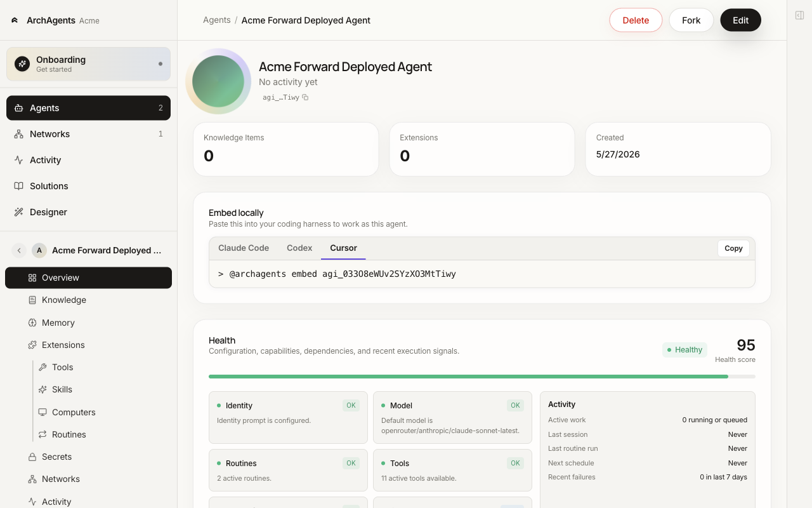Click the Overview grid icon
The width and height of the screenshot is (812, 508).
pos(32,277)
